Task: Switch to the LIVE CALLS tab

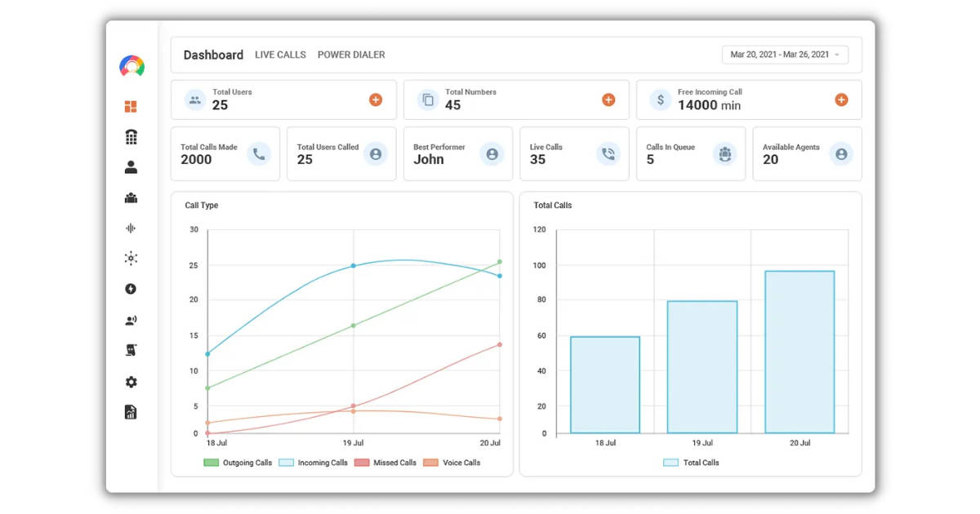Action: coord(281,55)
